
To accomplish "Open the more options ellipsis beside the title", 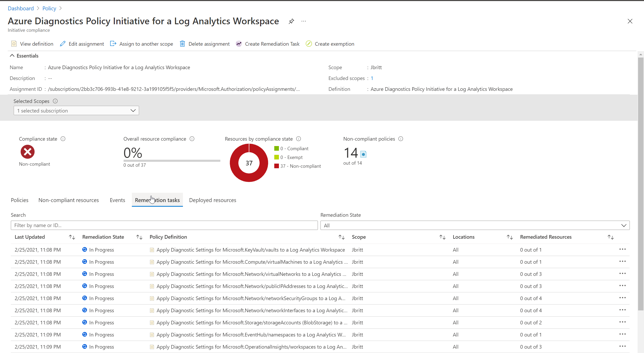I will (304, 21).
